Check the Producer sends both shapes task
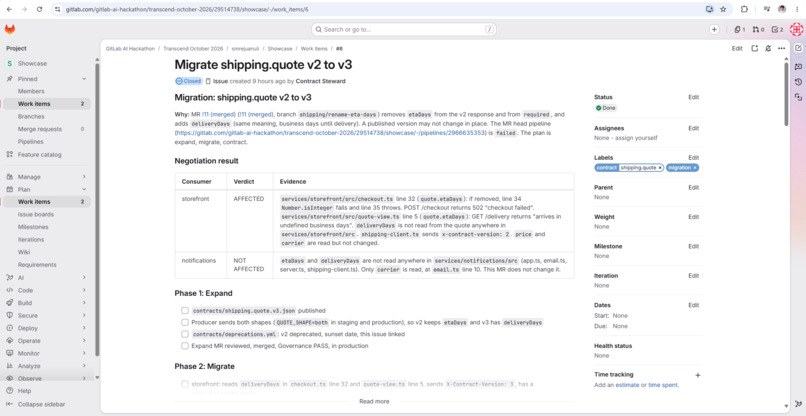 [185, 322]
